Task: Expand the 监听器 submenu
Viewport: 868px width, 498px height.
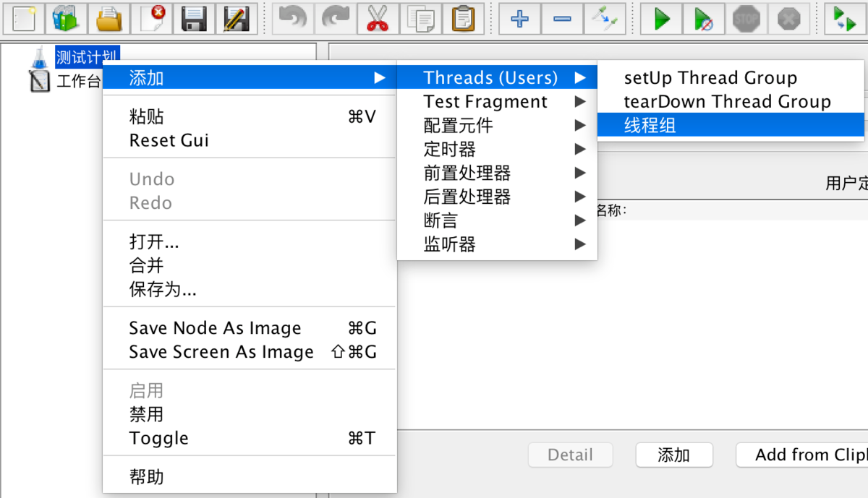Action: [497, 245]
